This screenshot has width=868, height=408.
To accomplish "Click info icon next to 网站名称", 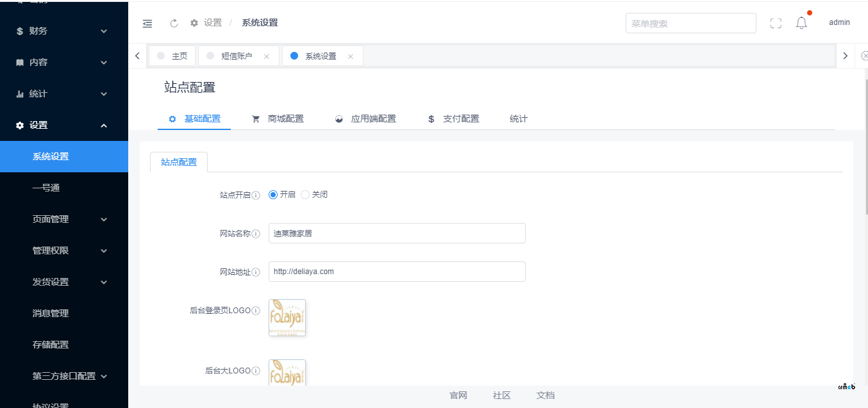I will tap(256, 234).
